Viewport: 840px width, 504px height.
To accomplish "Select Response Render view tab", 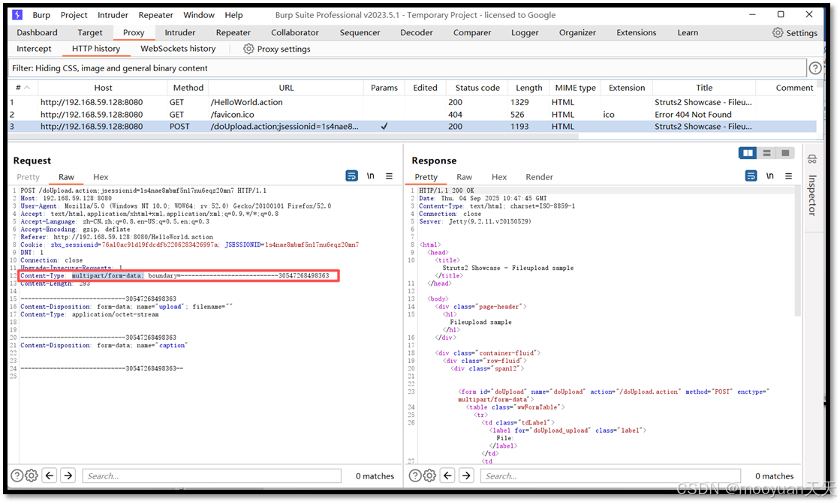I will click(539, 177).
